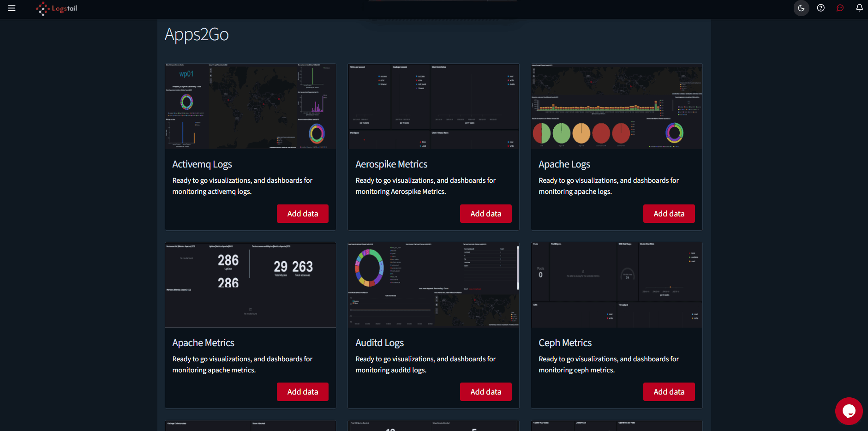Image resolution: width=868 pixels, height=431 pixels.
Task: Click the Activemq Logs title
Action: [x=202, y=164]
